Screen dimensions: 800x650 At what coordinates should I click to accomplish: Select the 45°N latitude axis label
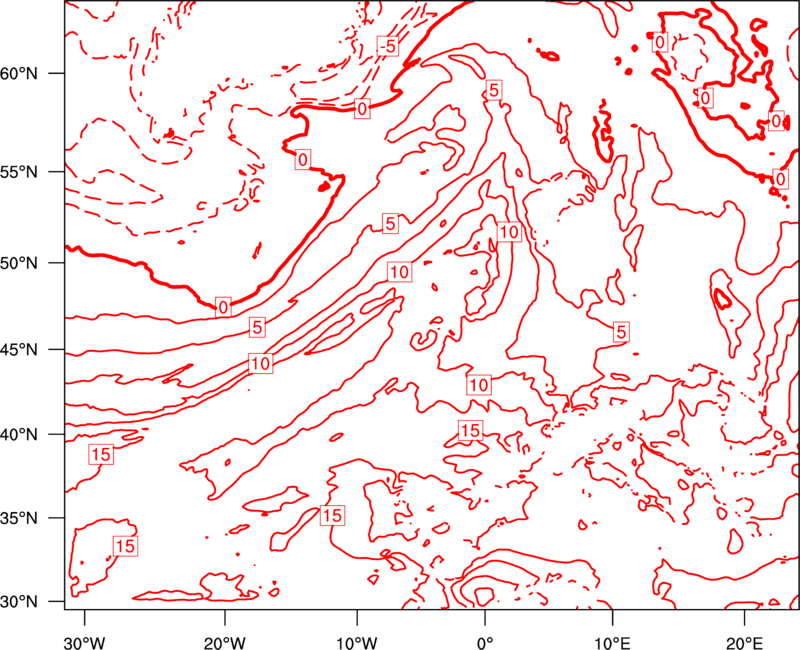tap(19, 349)
